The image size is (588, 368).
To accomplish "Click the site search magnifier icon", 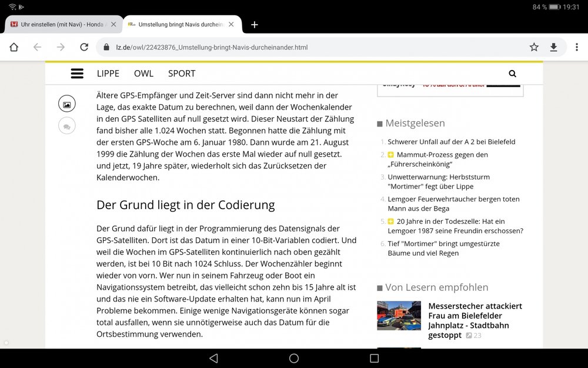I will pyautogui.click(x=512, y=74).
